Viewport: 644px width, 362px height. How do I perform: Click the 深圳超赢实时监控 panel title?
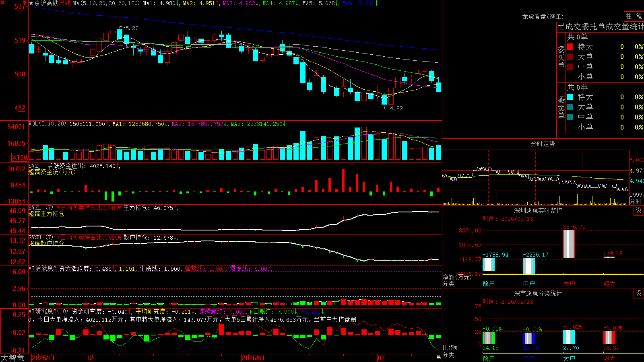point(538,210)
